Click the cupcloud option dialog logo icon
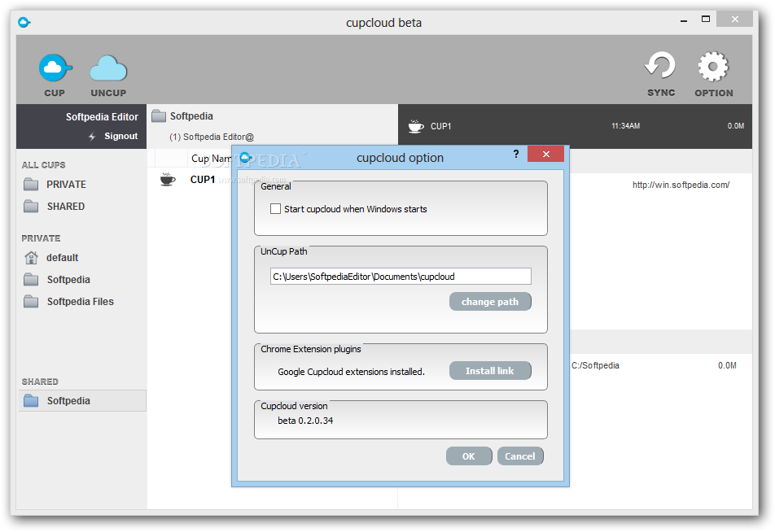 245,158
